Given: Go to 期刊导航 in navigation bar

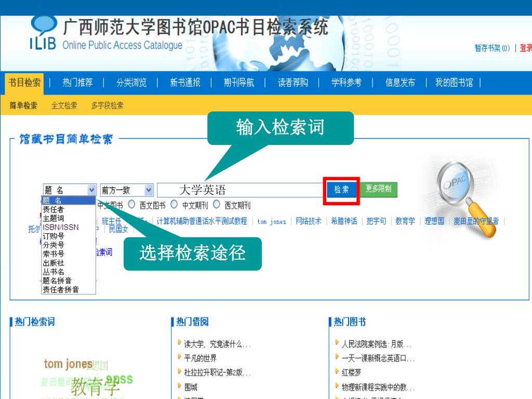Looking at the screenshot, I should pyautogui.click(x=239, y=83).
